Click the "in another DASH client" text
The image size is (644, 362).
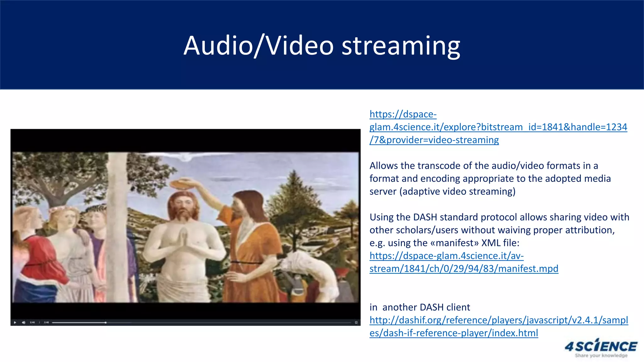coord(420,307)
